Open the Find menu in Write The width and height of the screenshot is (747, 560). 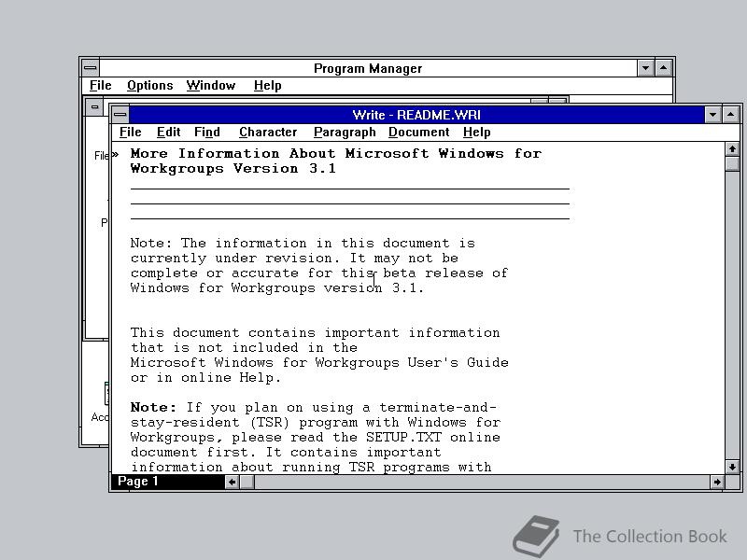(206, 133)
